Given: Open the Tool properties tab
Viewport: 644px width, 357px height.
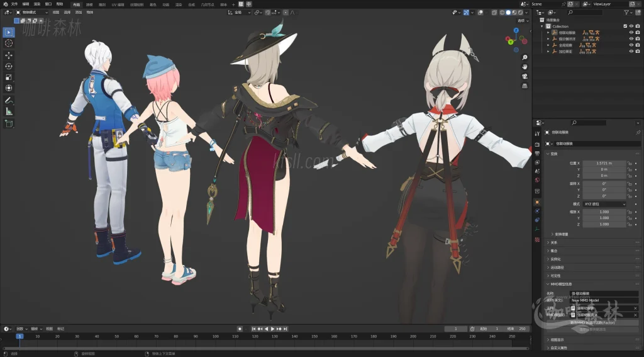Looking at the screenshot, I should tap(537, 133).
